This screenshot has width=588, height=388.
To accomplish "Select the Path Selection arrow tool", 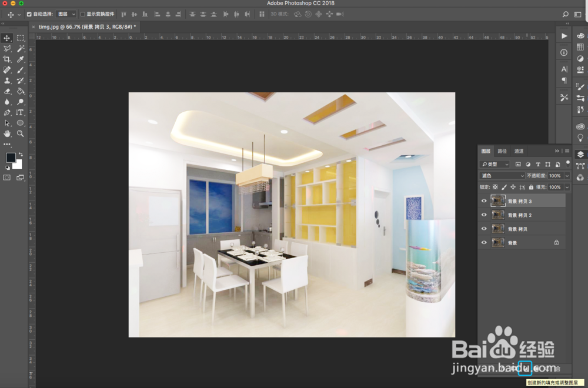I will click(x=6, y=123).
